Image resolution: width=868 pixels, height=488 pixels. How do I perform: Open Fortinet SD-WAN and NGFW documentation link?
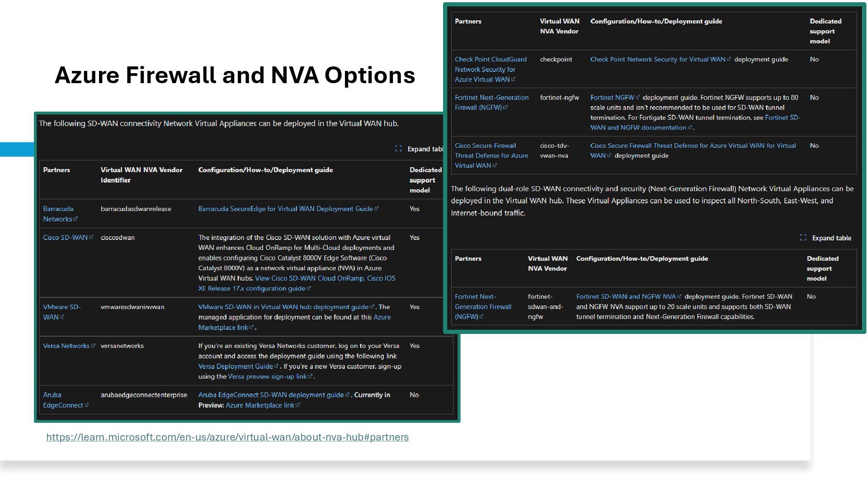click(x=695, y=122)
